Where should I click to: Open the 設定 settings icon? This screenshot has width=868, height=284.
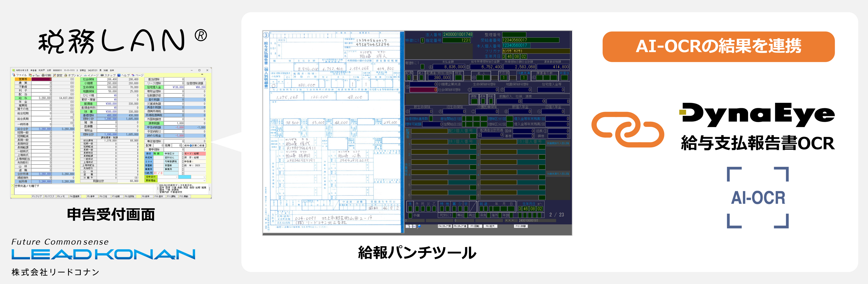(58, 75)
